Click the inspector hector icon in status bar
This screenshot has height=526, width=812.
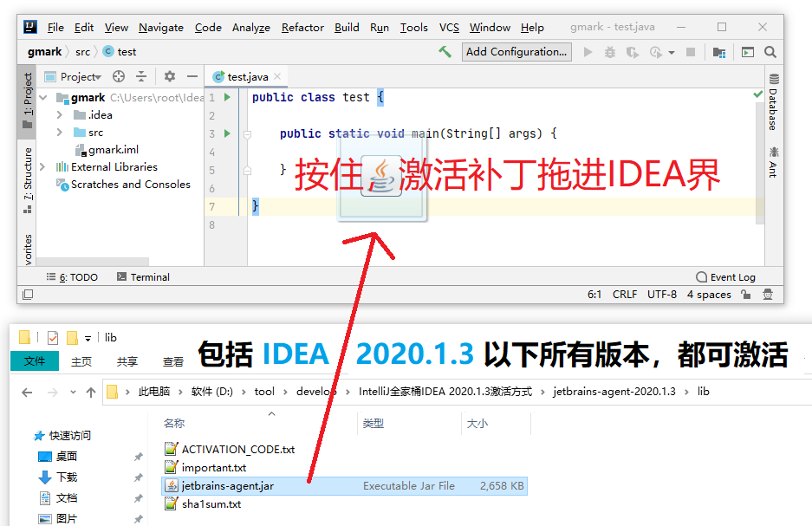point(768,295)
